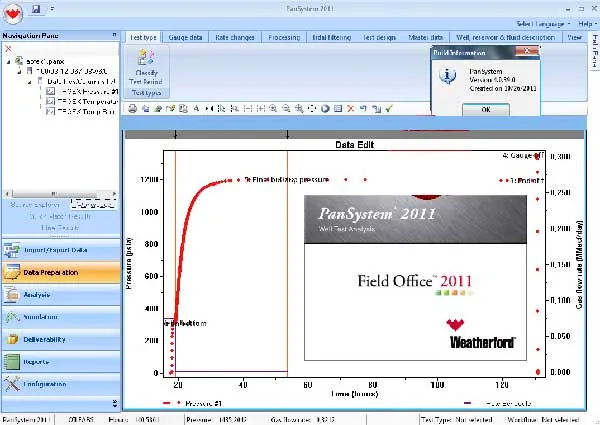Switch to the Test design tab

pos(379,37)
